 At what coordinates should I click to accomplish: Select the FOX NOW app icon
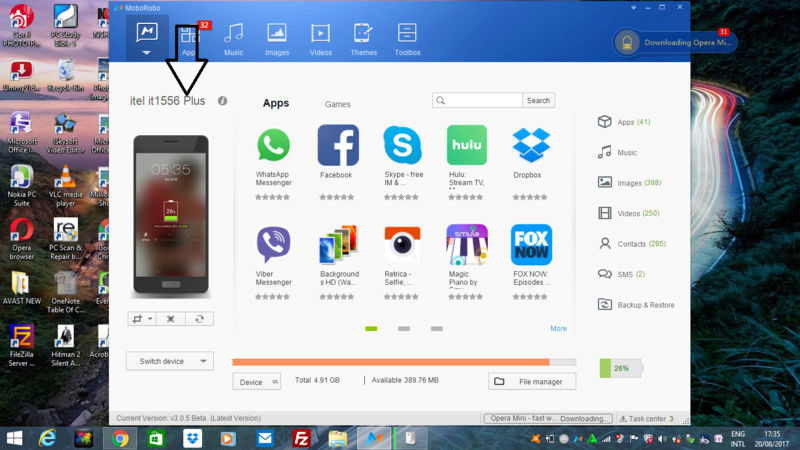531,244
